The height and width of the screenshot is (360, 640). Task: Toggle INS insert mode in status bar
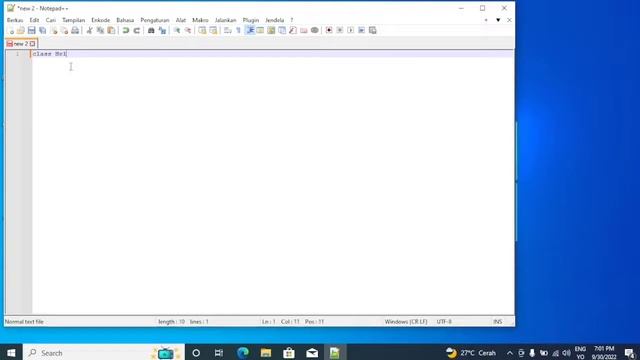[x=498, y=322]
